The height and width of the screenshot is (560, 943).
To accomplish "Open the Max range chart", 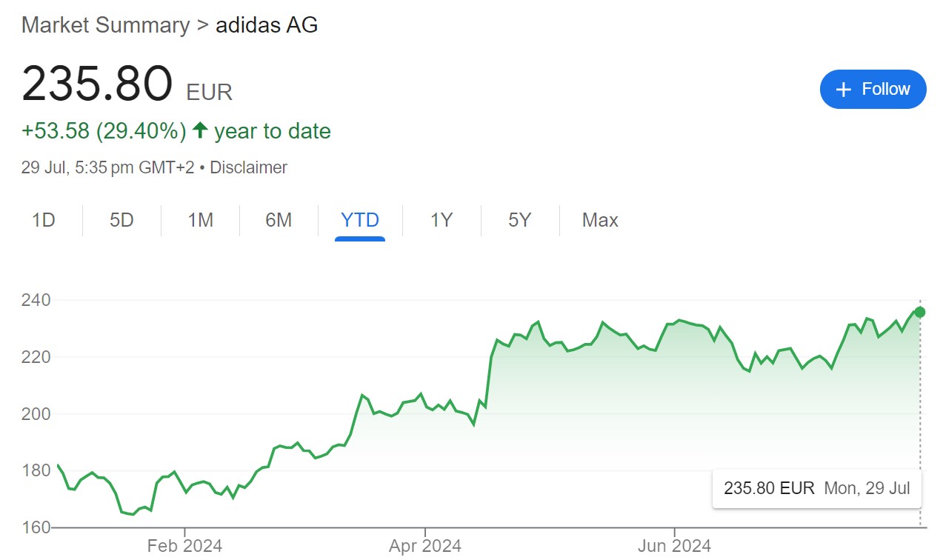I will [600, 220].
